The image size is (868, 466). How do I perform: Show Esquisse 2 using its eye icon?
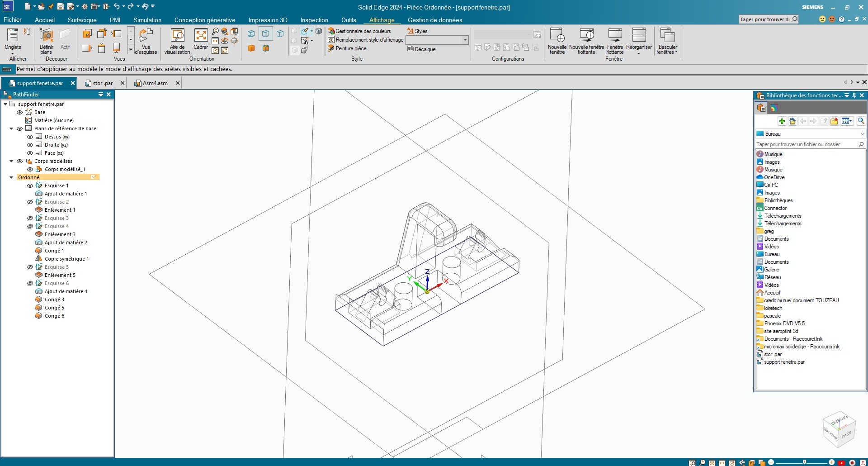[x=30, y=202]
